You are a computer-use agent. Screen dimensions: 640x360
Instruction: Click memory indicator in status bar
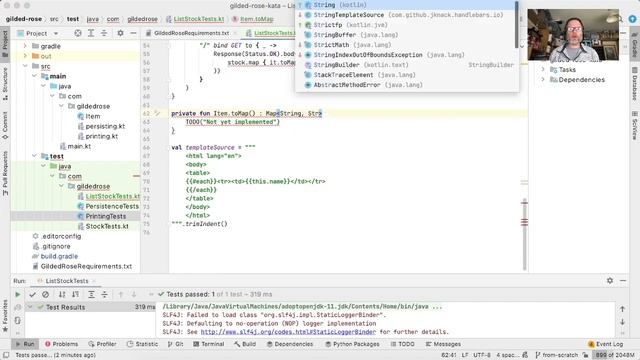614,355
